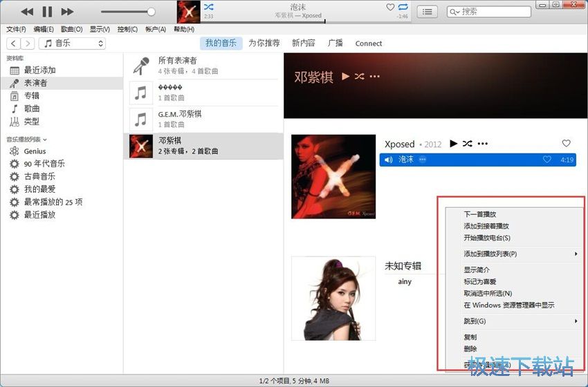Play artist 邓紫棋 from header play icon
This screenshot has width=588, height=387.
click(345, 77)
